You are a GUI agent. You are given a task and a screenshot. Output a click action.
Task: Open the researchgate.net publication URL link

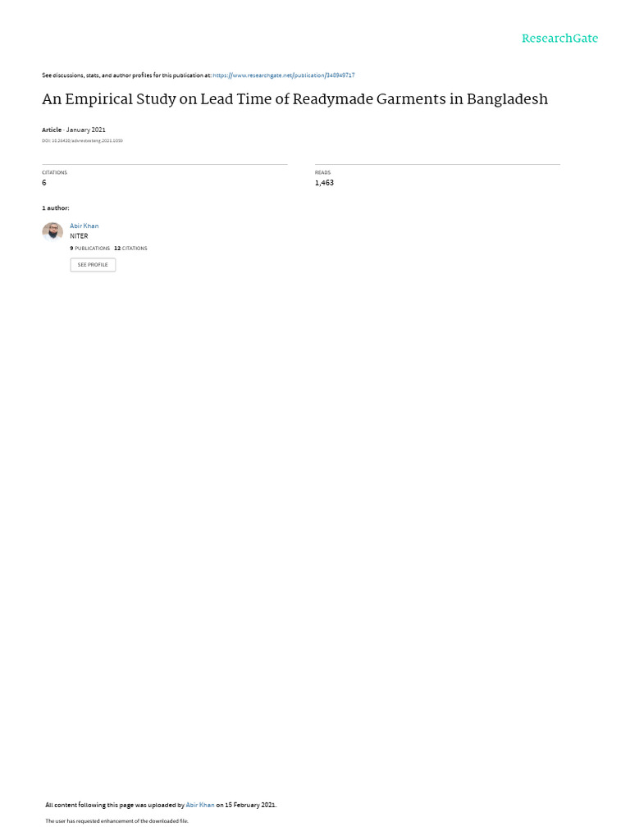(x=283, y=75)
